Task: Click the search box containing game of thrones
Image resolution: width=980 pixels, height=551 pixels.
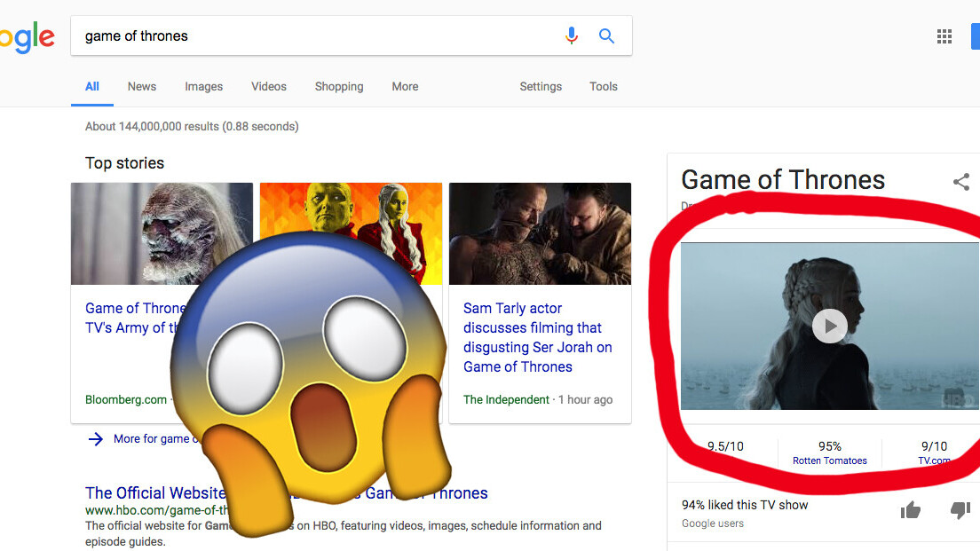Action: point(266,35)
